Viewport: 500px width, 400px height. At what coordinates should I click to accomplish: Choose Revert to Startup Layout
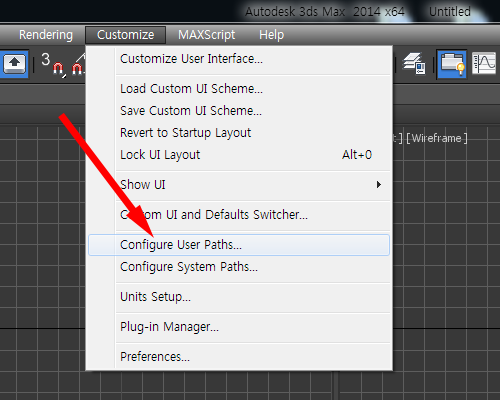click(239, 133)
